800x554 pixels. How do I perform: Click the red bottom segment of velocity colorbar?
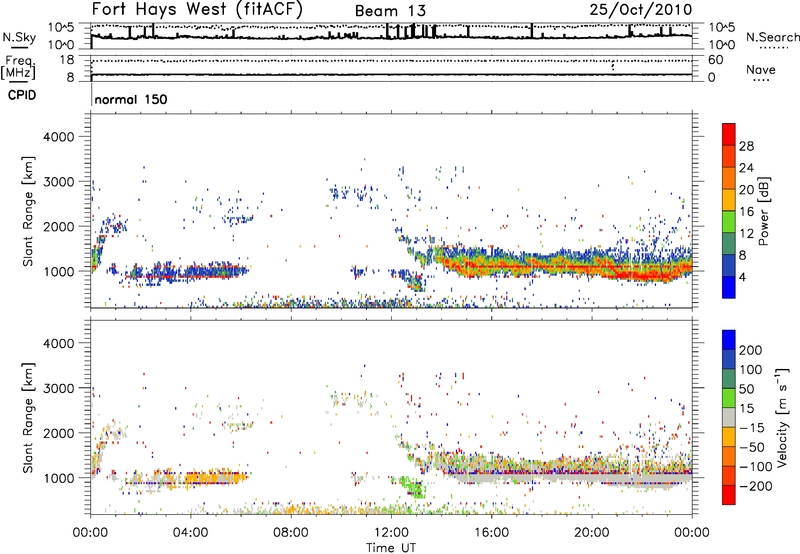[x=729, y=495]
